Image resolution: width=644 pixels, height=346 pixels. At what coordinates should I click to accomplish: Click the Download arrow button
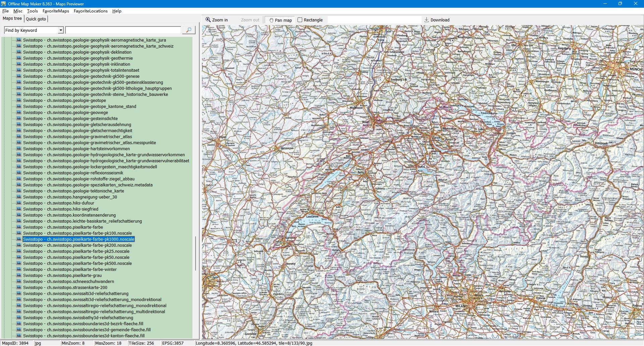tap(437, 20)
